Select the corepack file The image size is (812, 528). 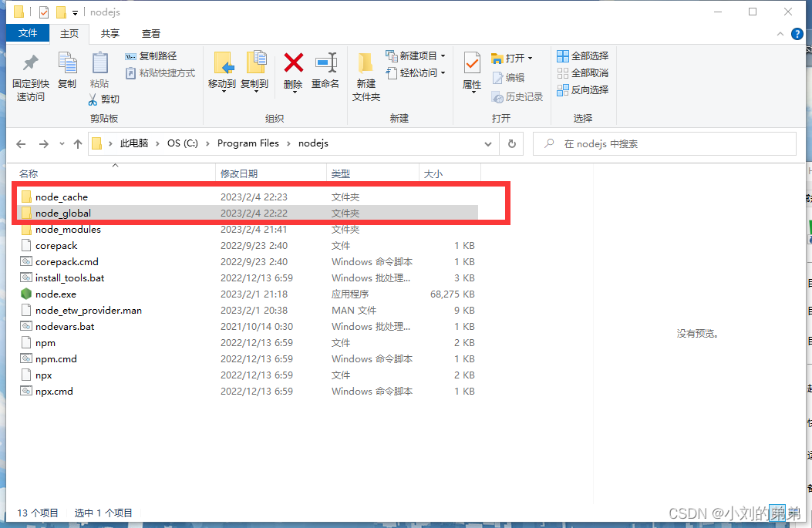tap(248, 245)
